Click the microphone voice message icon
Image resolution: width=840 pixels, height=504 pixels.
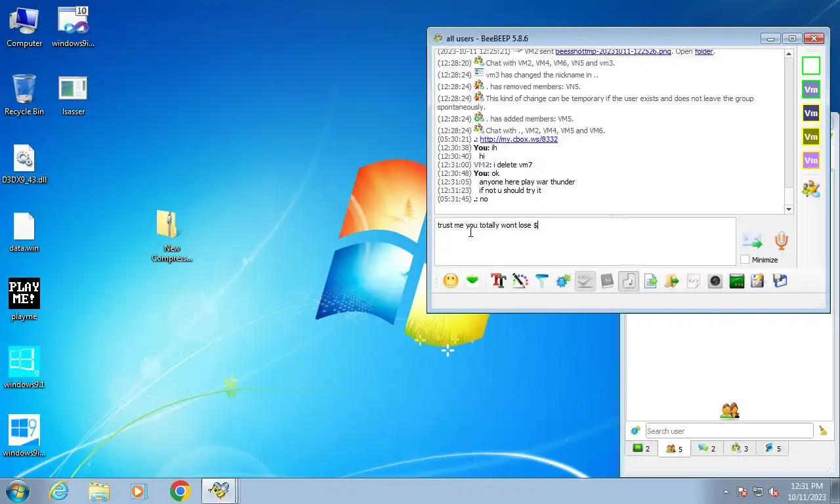[x=781, y=241]
